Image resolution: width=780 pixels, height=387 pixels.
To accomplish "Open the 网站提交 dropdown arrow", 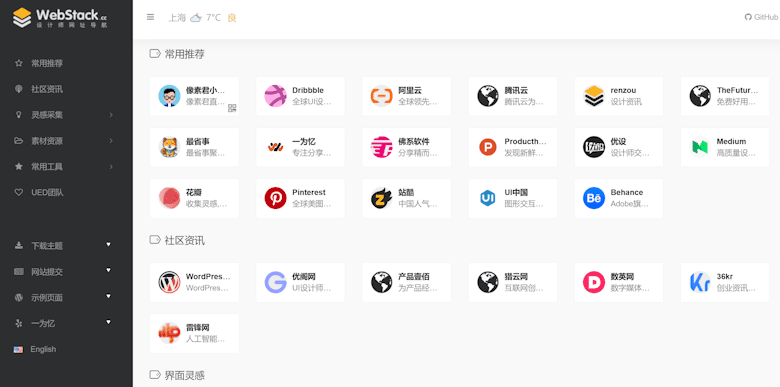I will point(108,270).
